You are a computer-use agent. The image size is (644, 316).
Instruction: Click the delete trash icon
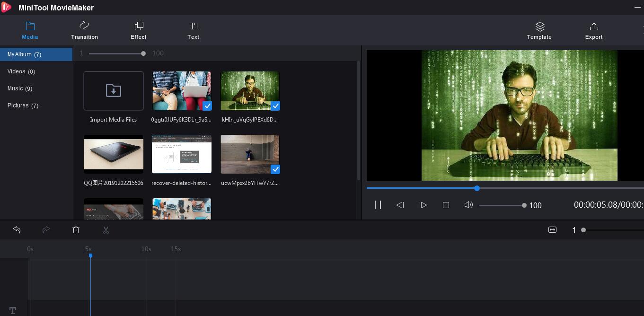pos(76,230)
